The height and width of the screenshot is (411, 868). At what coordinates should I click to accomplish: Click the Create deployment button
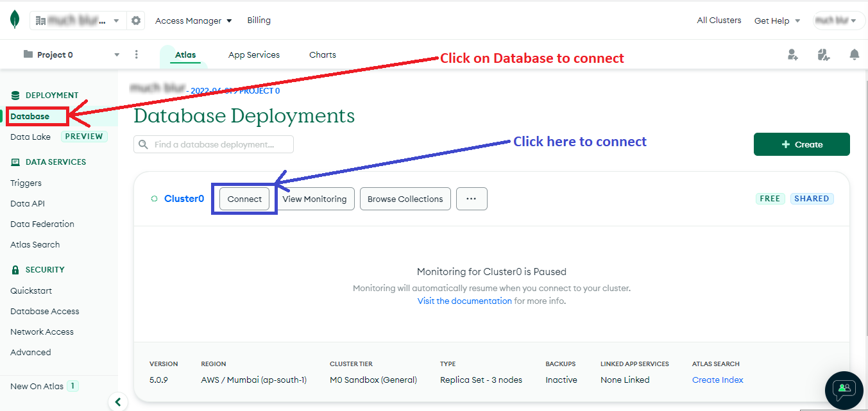[x=801, y=144]
